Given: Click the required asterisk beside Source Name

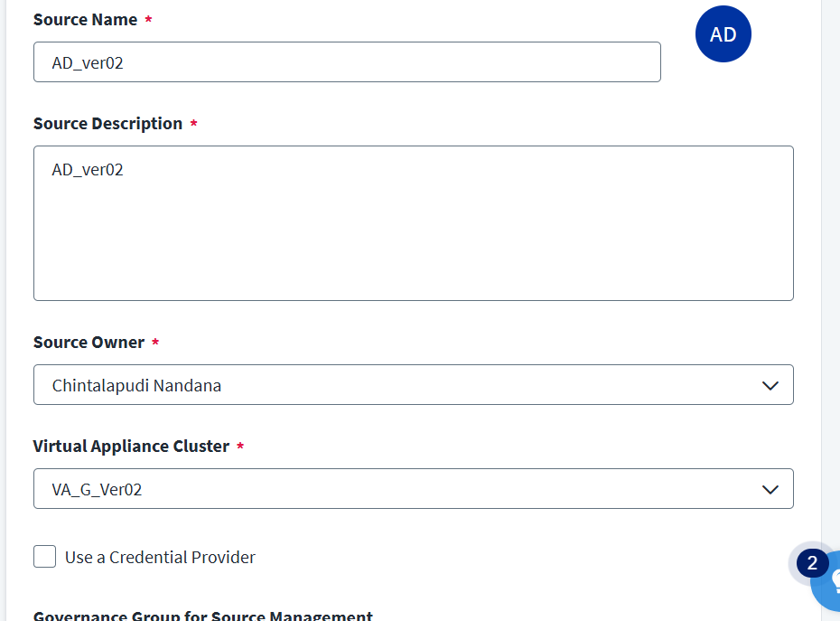Looking at the screenshot, I should (x=148, y=20).
